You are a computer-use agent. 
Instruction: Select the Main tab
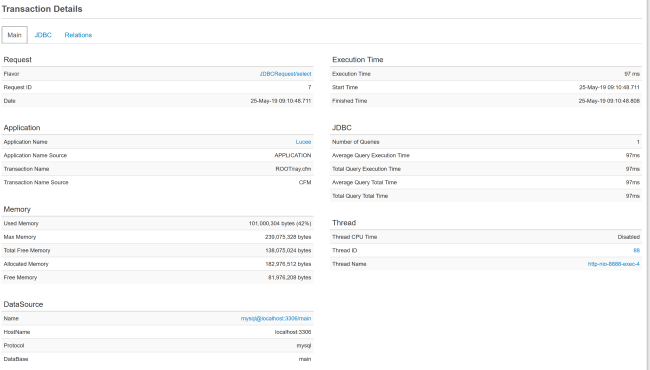[15, 35]
